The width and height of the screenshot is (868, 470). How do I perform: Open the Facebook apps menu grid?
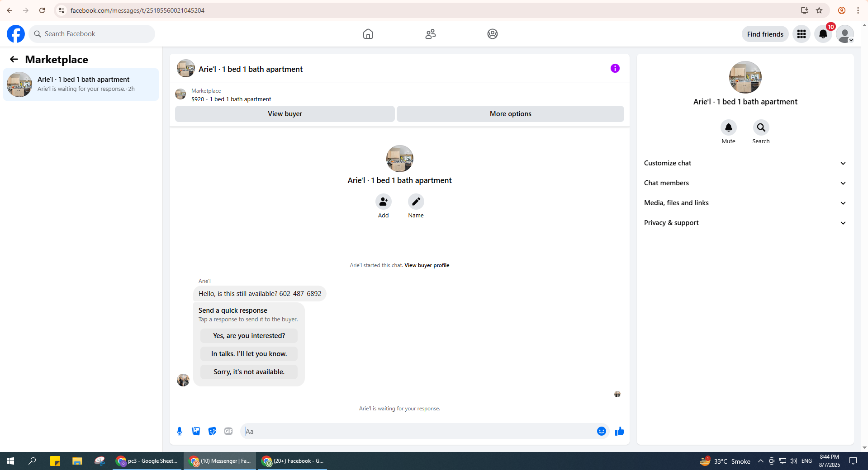802,34
